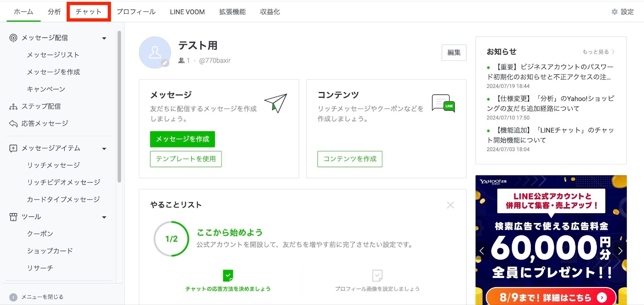This screenshot has height=305, width=644.
Task: Click the tools shop icon in sidebar
Action: 13,217
